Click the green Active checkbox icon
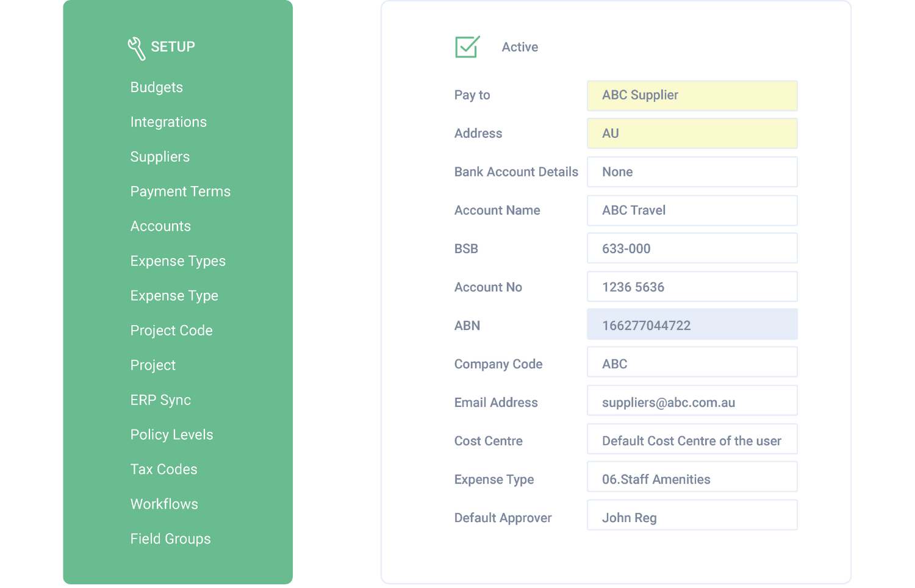 coord(467,46)
